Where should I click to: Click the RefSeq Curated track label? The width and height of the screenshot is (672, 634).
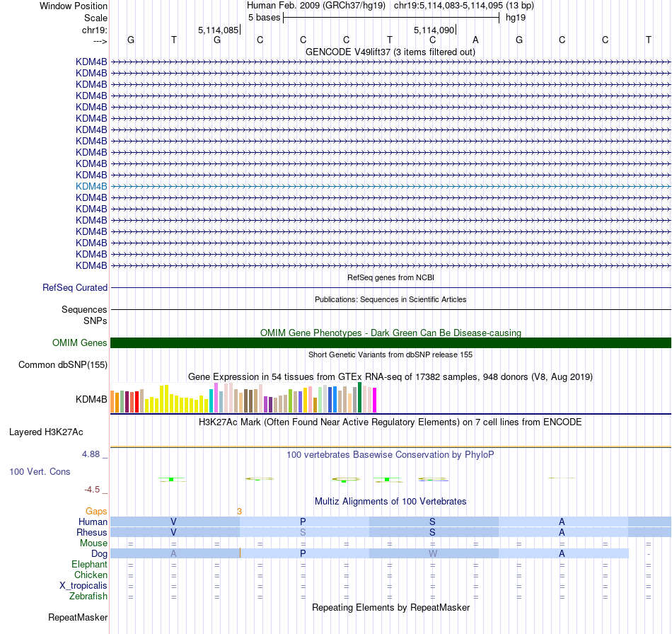[x=74, y=288]
